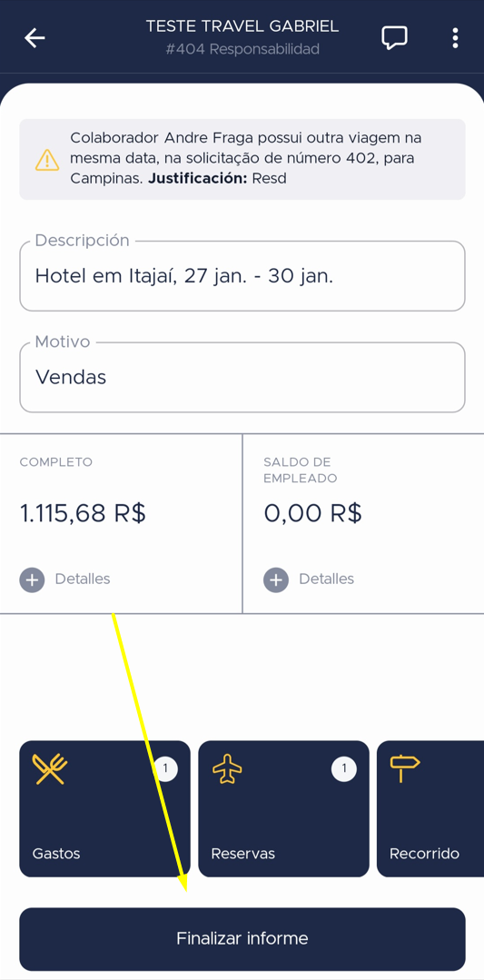Tap the airplane Reservas icon
This screenshot has width=484, height=980.
point(227,769)
